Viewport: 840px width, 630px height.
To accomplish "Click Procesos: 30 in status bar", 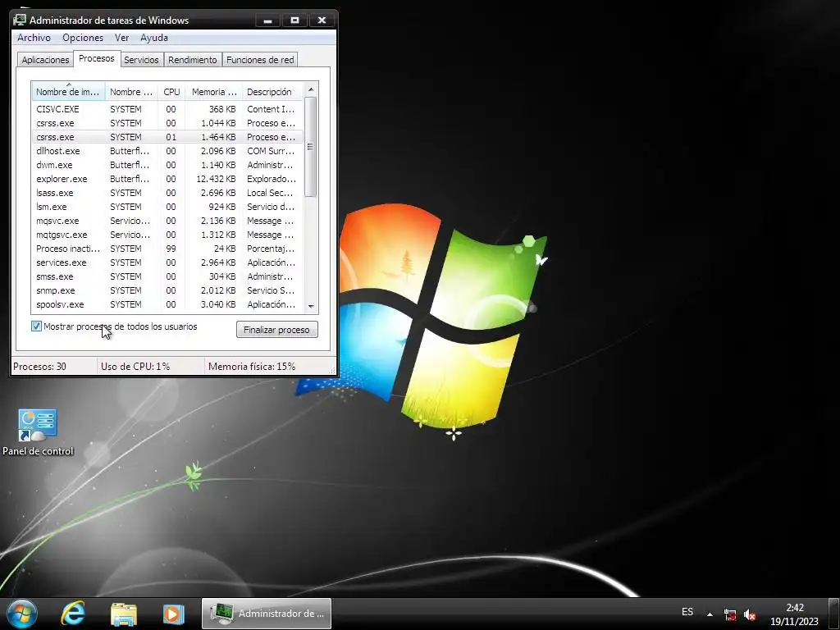I will tap(39, 367).
